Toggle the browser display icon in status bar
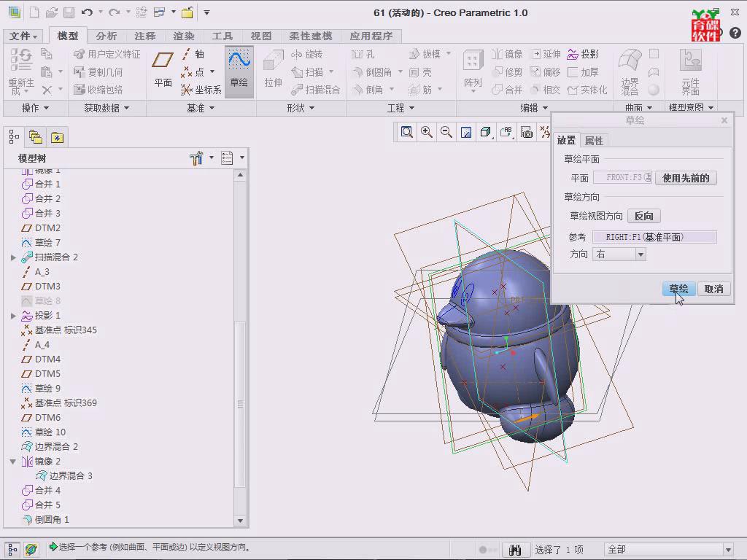 pyautogui.click(x=31, y=549)
